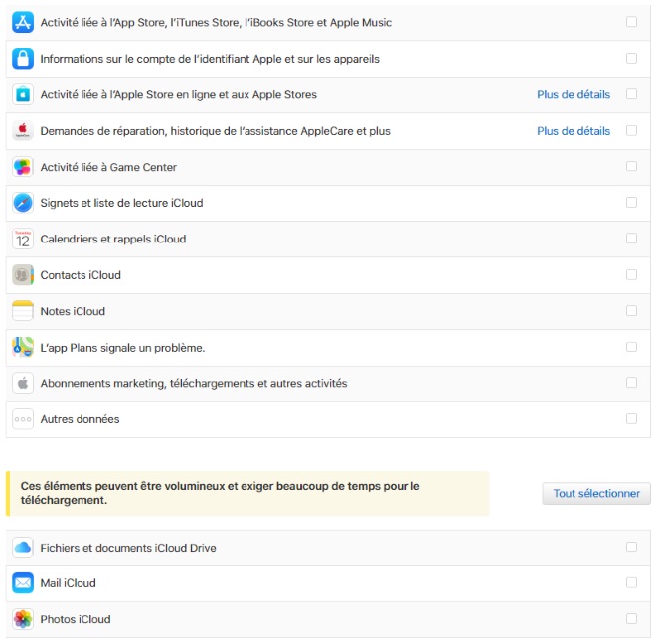
Task: Click the Safari compass bookmarks icon
Action: [x=23, y=203]
